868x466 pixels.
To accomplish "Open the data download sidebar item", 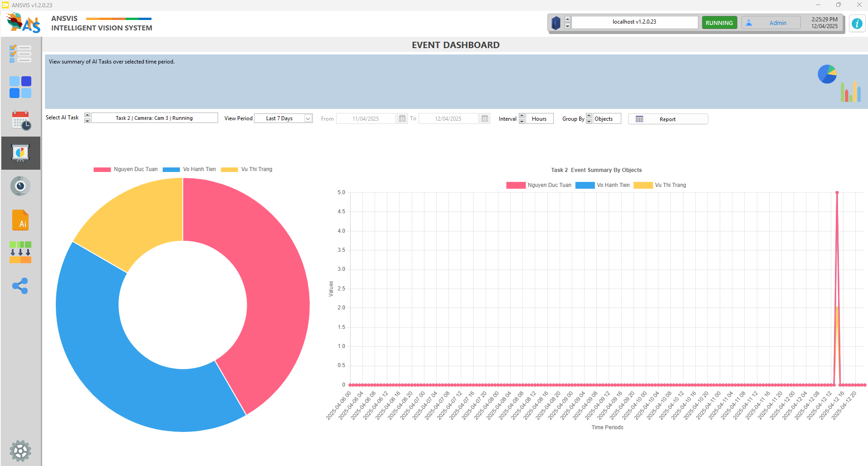I will (x=20, y=252).
